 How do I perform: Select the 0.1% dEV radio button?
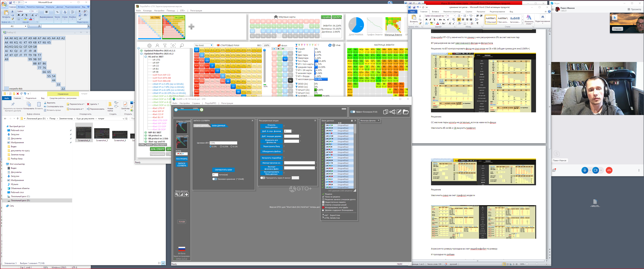click(x=232, y=147)
